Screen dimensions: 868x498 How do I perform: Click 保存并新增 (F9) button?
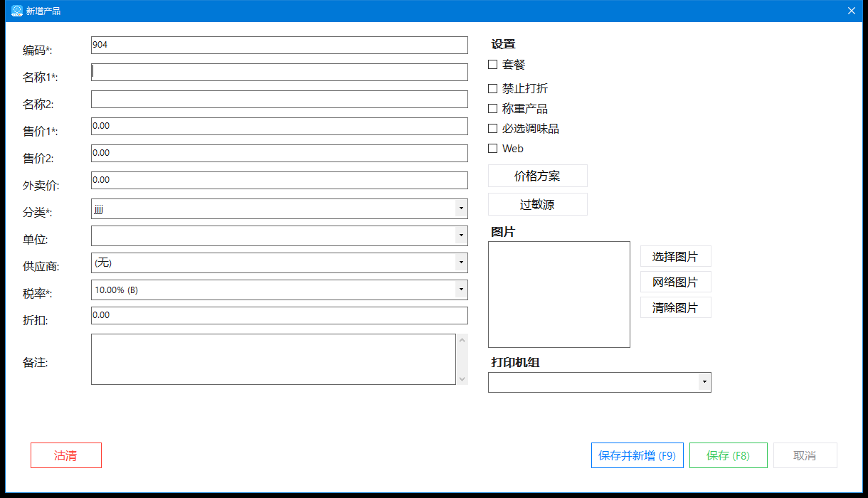point(637,455)
